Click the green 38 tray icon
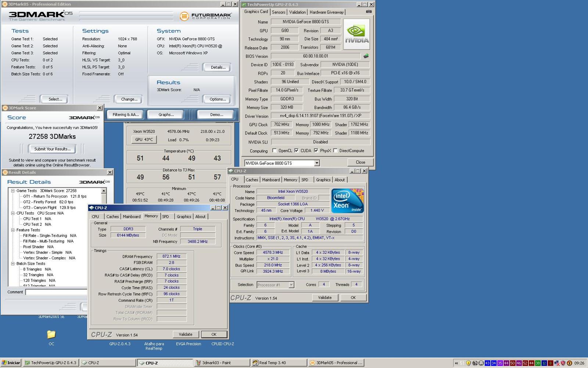Screen dimensions: 588x368 click(x=538, y=363)
